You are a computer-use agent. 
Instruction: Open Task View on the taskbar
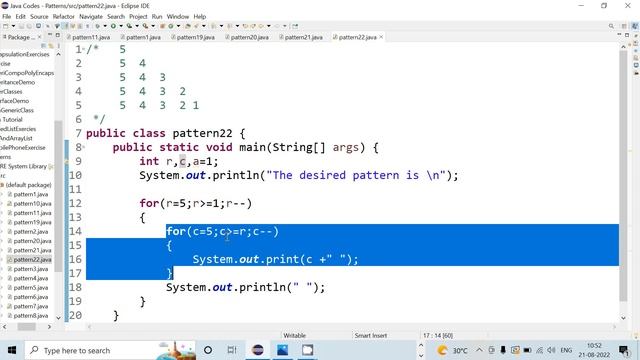tap(232, 350)
